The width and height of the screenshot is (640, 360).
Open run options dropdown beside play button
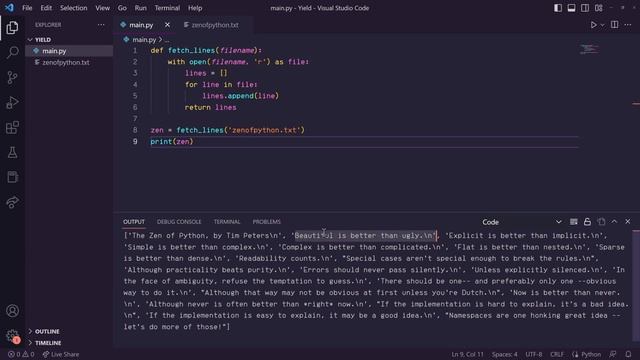[x=602, y=25]
